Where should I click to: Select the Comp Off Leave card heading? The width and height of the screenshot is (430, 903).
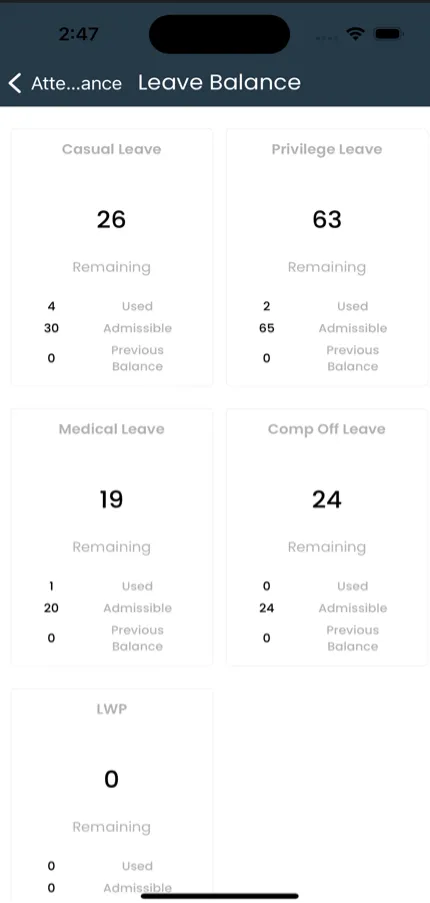point(327,429)
